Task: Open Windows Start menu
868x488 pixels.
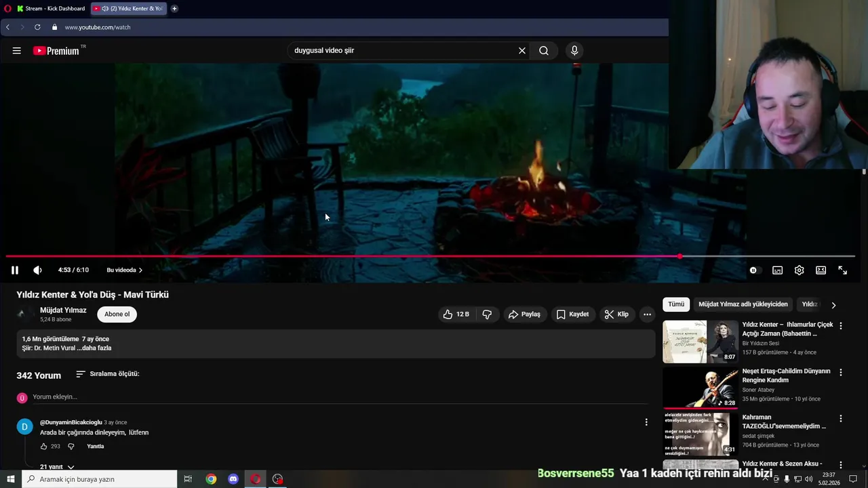Action: click(10, 479)
